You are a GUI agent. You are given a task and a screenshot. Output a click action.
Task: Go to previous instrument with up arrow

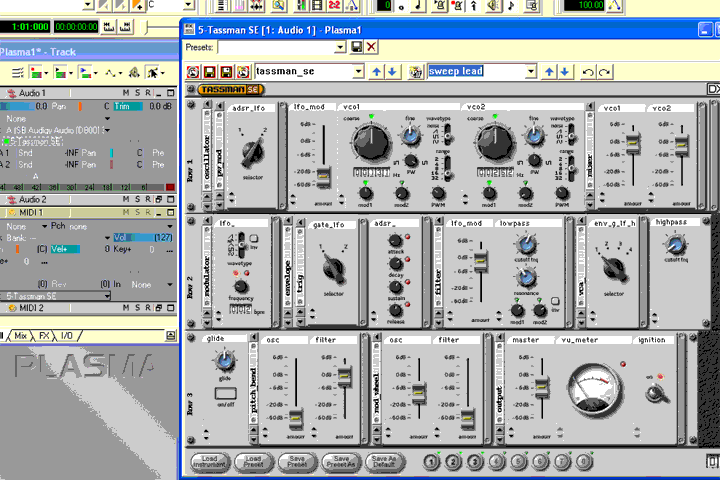click(x=377, y=72)
